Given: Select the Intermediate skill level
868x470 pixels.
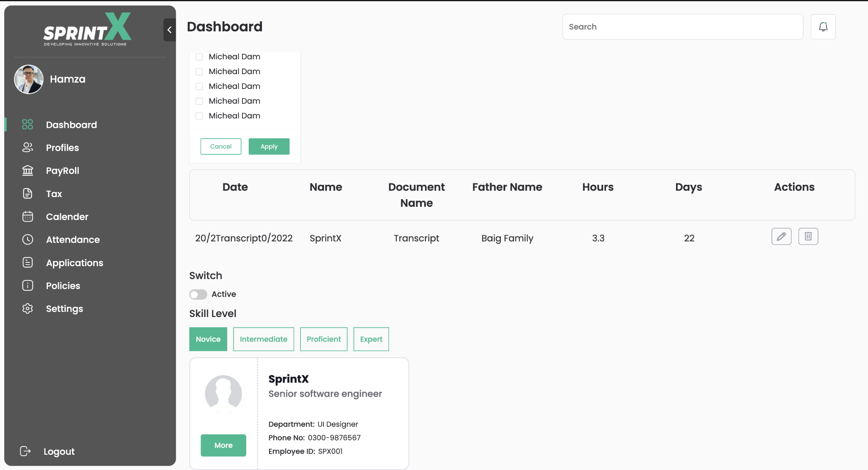Looking at the screenshot, I should coord(263,339).
